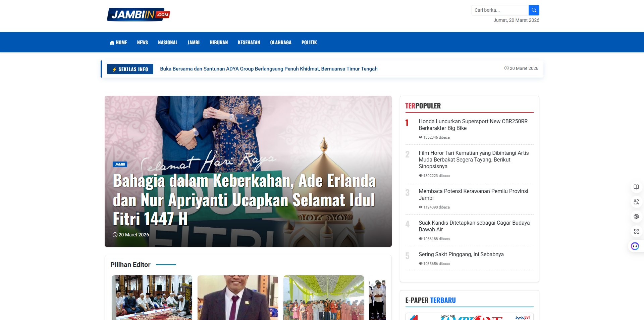Open the apps grid icon on right sidebar
Image resolution: width=644 pixels, height=320 pixels.
coord(636,231)
